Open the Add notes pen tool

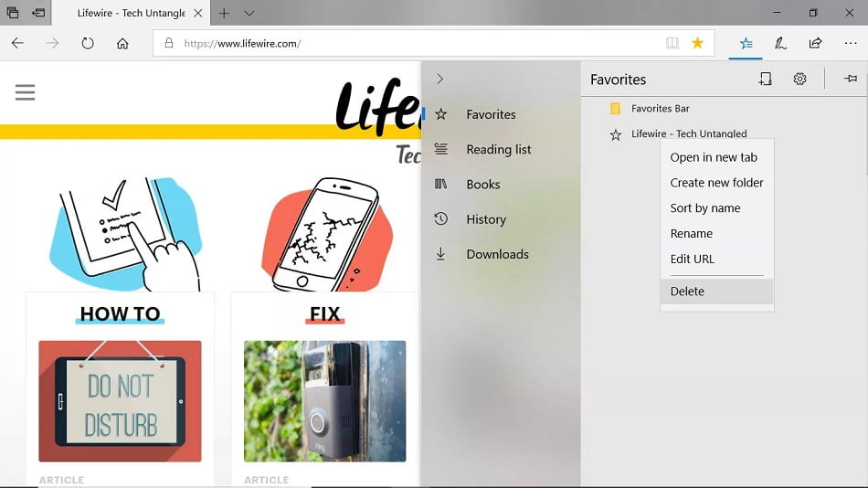[780, 43]
